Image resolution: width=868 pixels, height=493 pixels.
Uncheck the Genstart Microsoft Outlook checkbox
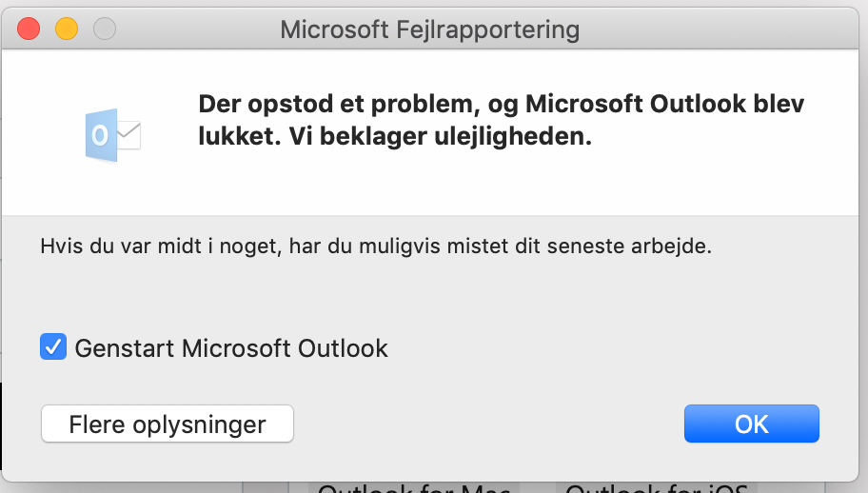point(53,347)
